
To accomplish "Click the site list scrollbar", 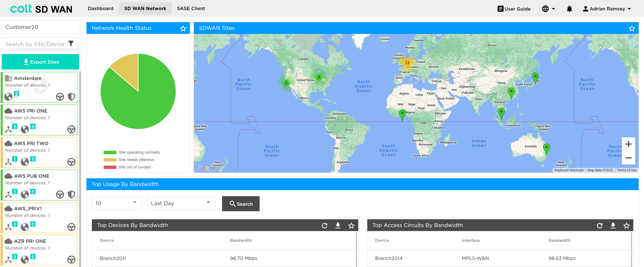I will click(x=80, y=169).
